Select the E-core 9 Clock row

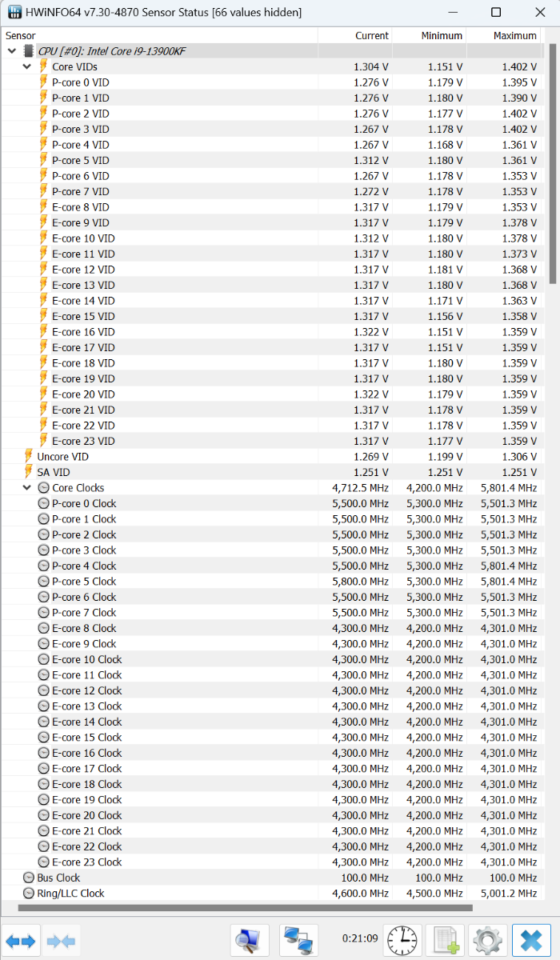(x=272, y=644)
